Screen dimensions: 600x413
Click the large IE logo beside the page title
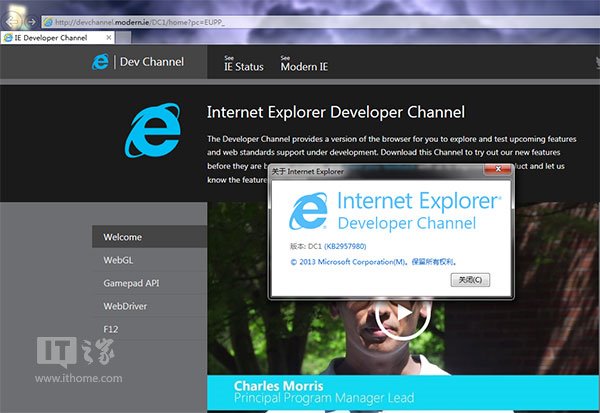153,131
